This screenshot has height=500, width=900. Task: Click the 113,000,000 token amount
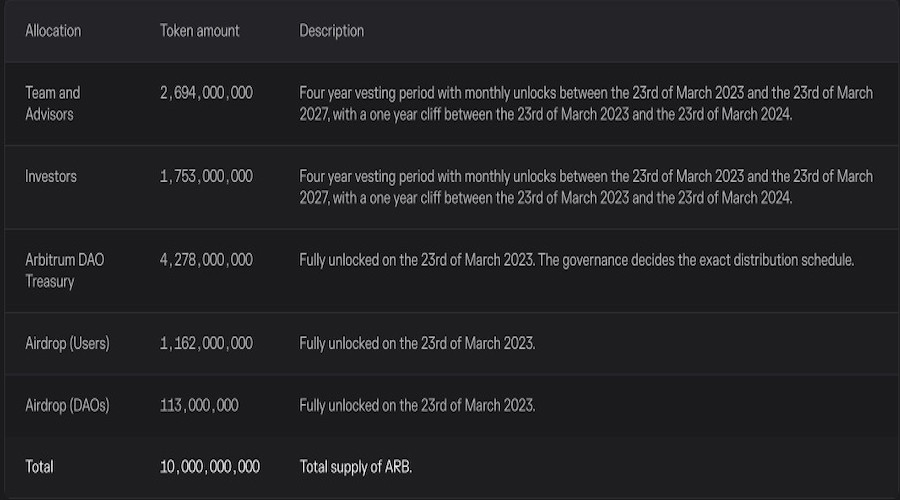[x=199, y=405]
